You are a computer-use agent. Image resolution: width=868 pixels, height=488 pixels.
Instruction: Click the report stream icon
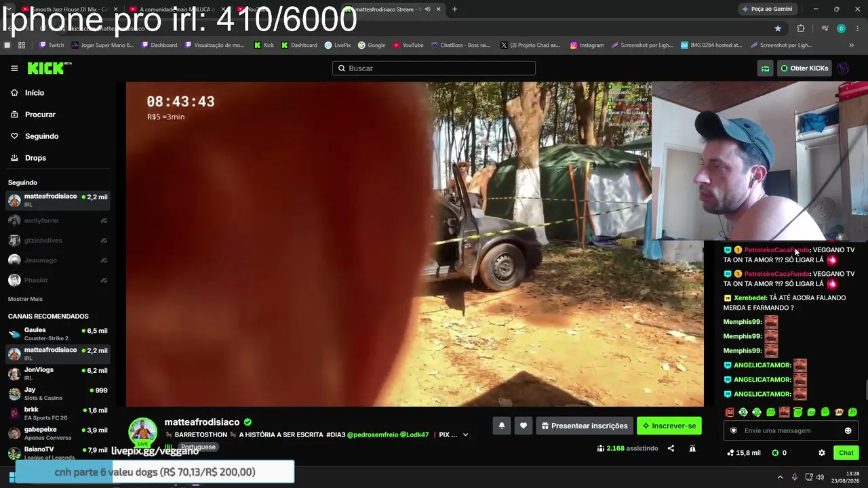click(x=692, y=448)
